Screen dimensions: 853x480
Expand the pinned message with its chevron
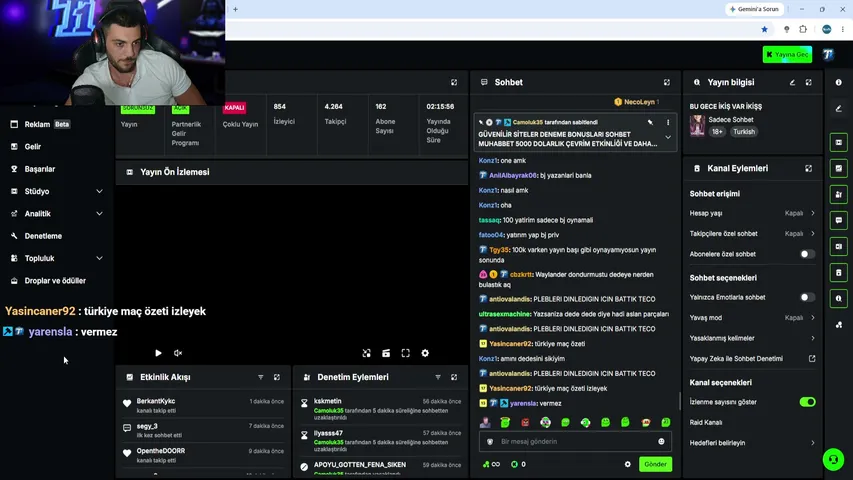[x=668, y=138]
